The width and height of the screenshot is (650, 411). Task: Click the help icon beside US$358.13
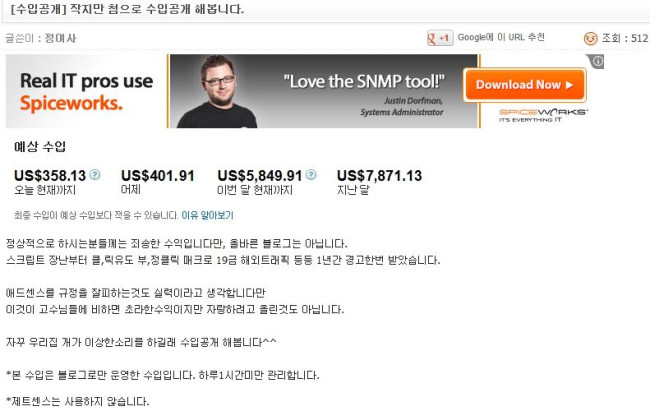pos(95,175)
